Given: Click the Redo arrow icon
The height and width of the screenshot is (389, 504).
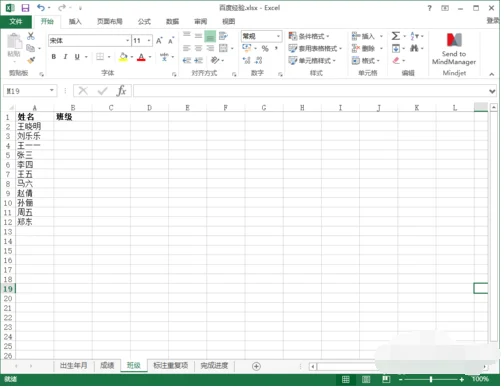Looking at the screenshot, I should point(62,7).
